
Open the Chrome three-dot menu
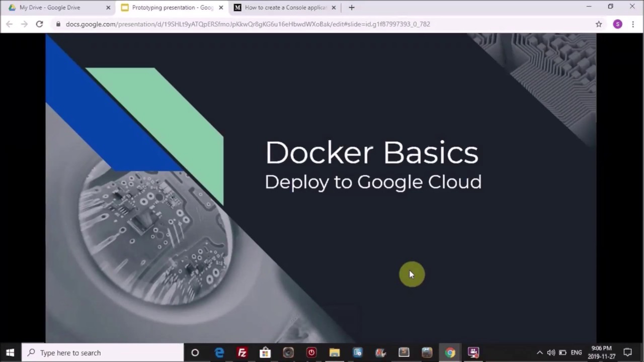(x=633, y=24)
